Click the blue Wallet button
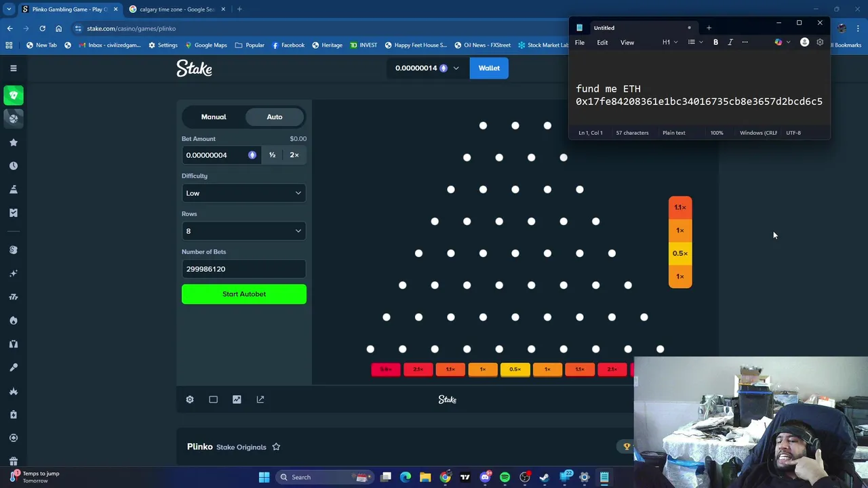Image resolution: width=868 pixels, height=488 pixels. pyautogui.click(x=489, y=68)
